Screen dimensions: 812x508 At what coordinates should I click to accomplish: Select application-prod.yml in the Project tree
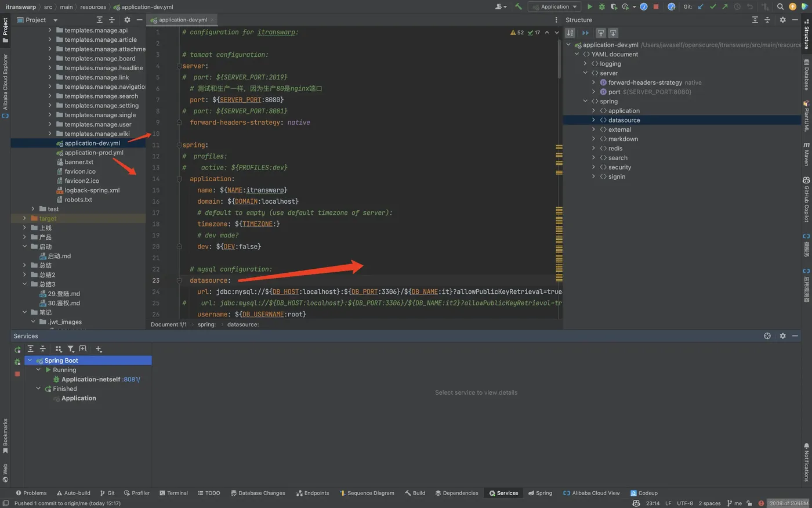[x=94, y=153]
